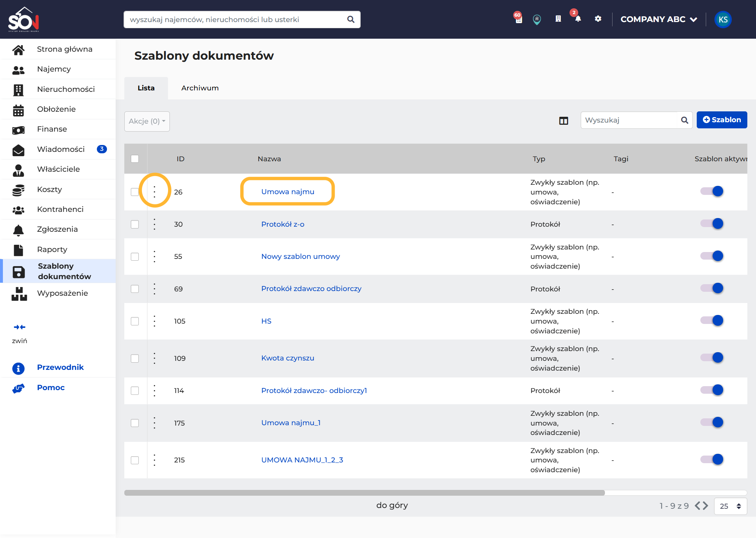Open the Kwota czynszu template link
This screenshot has height=538, width=756.
click(288, 358)
